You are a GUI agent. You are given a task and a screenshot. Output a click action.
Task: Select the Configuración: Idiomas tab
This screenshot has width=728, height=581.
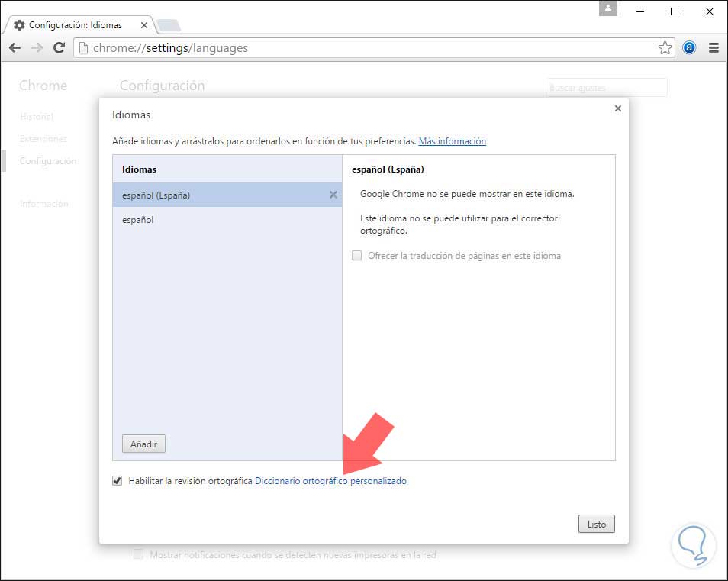click(79, 25)
